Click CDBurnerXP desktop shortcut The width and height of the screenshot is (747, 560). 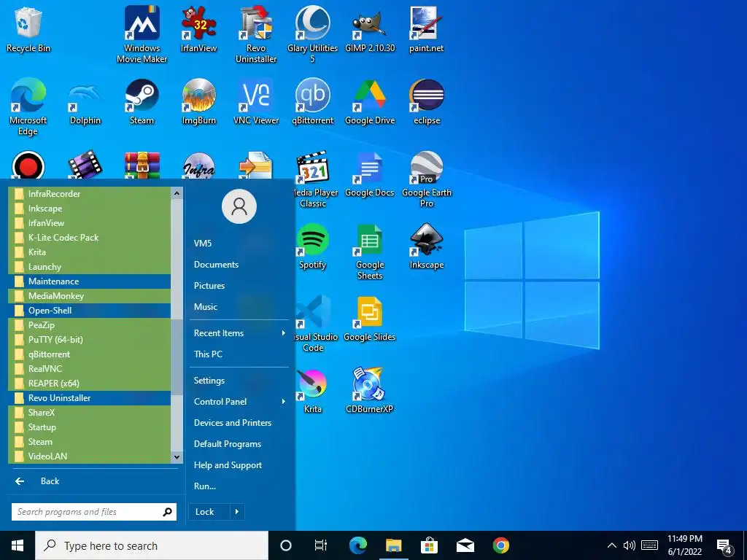tap(370, 392)
